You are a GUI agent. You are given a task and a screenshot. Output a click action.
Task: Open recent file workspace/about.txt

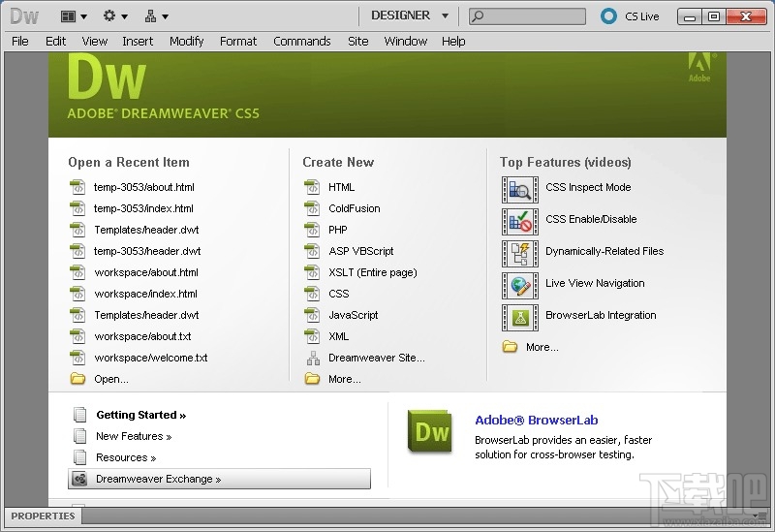coord(142,336)
